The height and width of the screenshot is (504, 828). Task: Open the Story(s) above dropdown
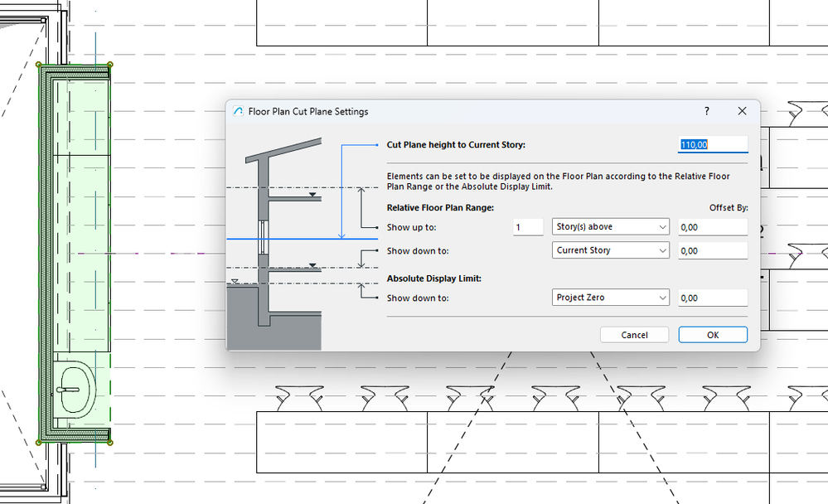tap(611, 226)
